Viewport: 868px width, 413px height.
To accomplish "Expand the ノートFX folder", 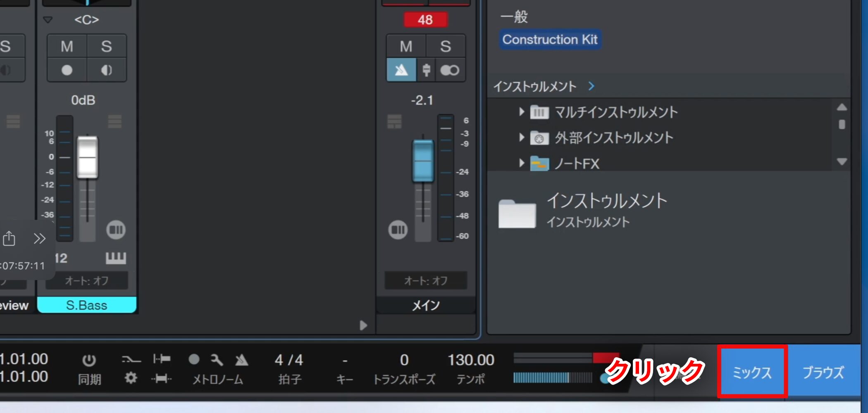I will tap(522, 163).
